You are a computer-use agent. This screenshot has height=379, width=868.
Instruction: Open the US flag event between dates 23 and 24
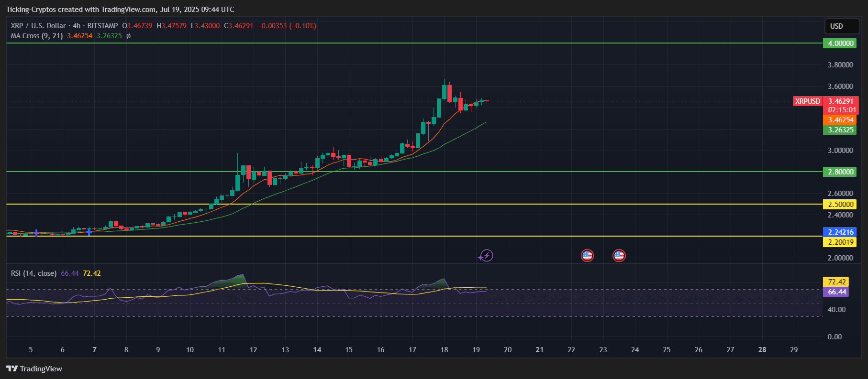coord(619,255)
